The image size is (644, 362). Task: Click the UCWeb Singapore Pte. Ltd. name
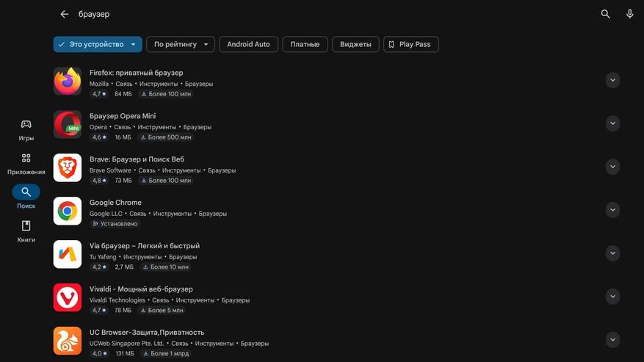pos(126,343)
